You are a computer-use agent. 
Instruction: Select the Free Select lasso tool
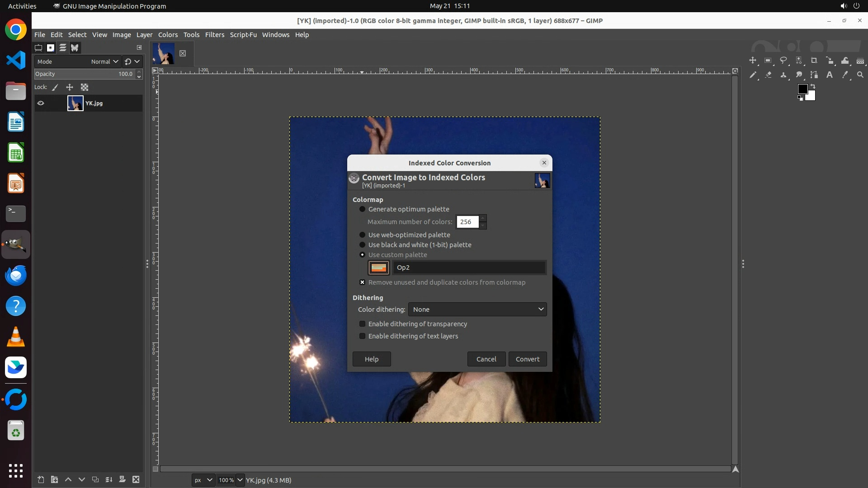click(783, 61)
